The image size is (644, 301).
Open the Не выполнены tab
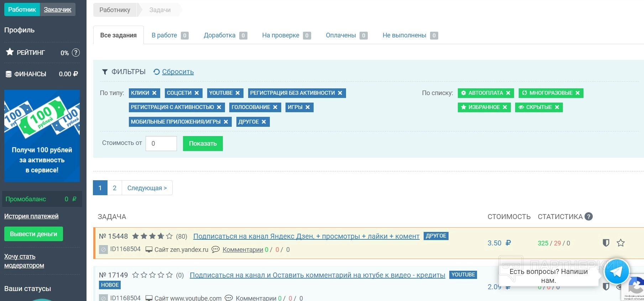coord(410,35)
